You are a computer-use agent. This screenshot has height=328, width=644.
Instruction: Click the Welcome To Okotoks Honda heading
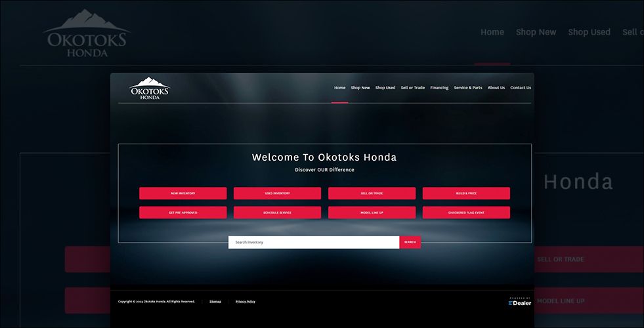pyautogui.click(x=324, y=157)
